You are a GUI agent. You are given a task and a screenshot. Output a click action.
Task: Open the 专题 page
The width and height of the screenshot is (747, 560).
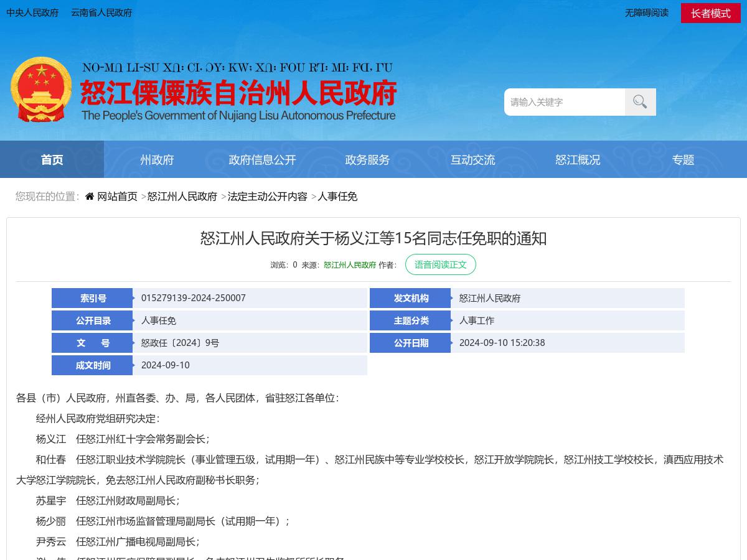click(x=683, y=159)
